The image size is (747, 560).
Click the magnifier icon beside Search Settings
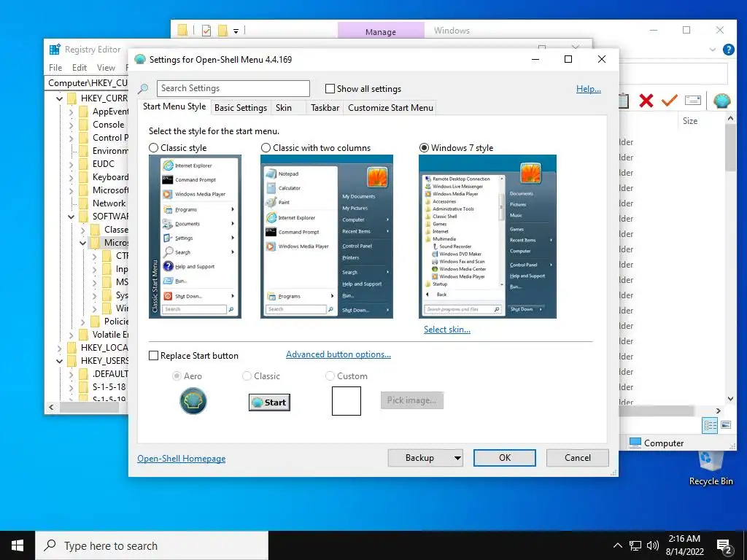[x=144, y=88]
